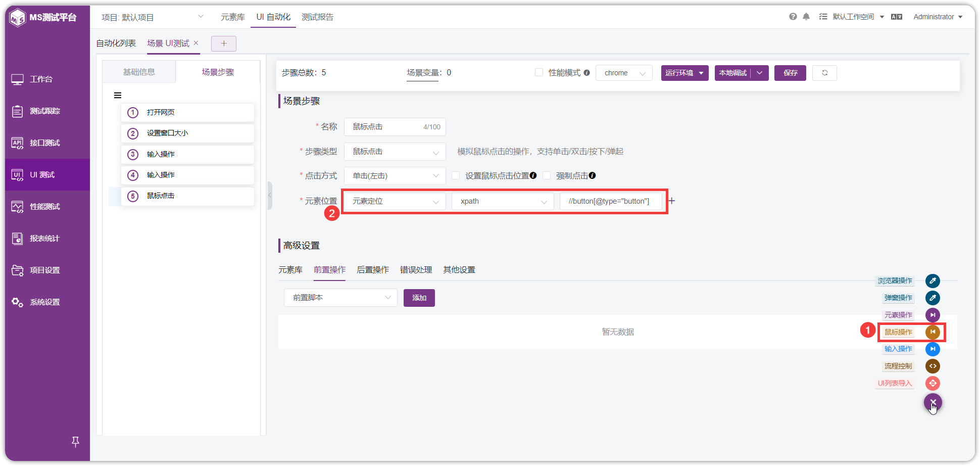Open 步骤类型 dropdown showing 鼠标点击

(x=395, y=152)
